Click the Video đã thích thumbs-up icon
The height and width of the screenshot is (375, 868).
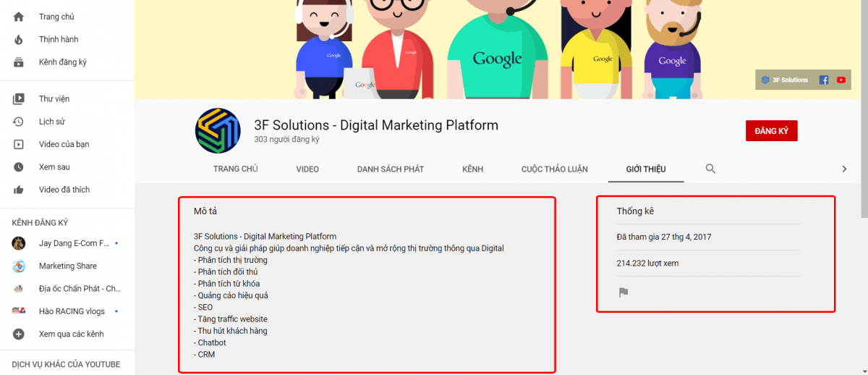point(19,190)
